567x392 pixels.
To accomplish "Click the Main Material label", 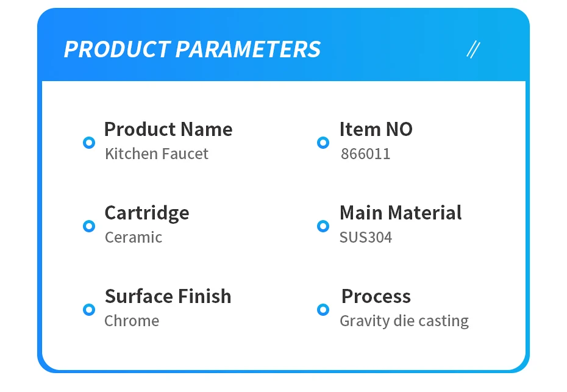I will pos(401,213).
